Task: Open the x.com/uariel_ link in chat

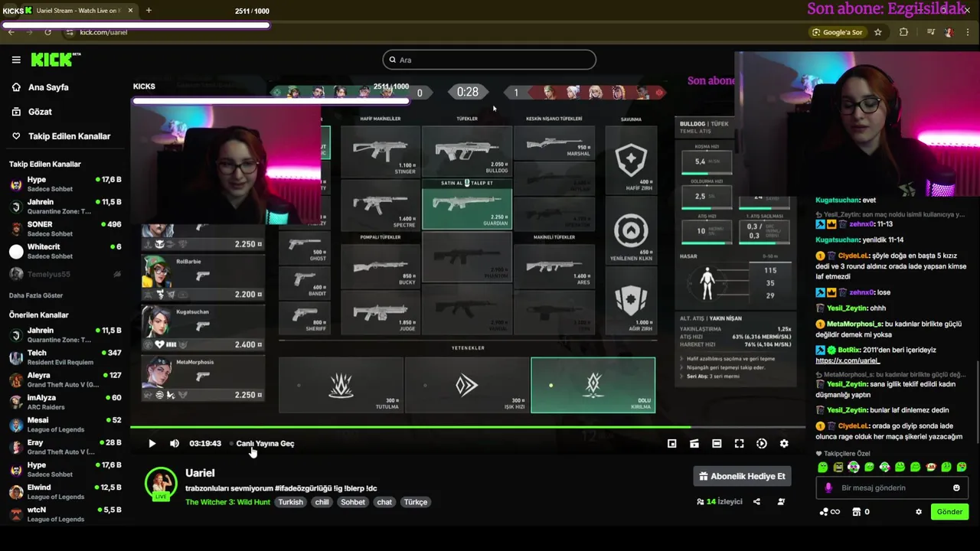Action: 848,360
